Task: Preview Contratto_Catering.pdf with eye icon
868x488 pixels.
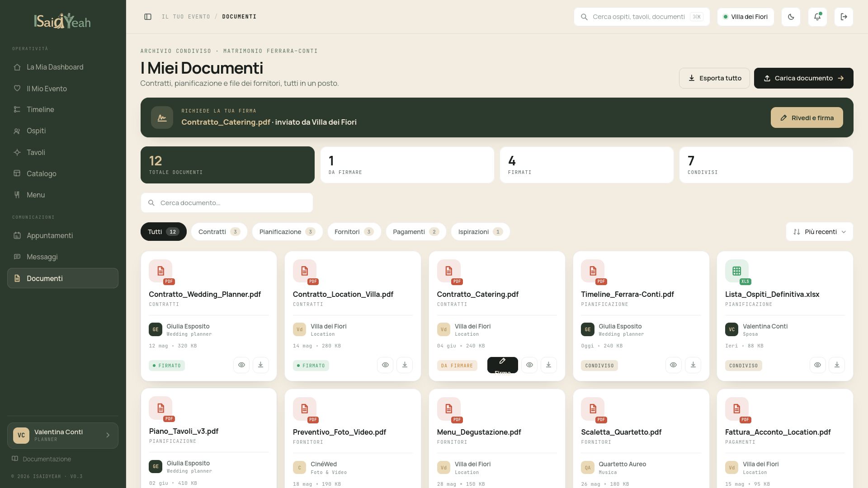Action: pyautogui.click(x=529, y=365)
